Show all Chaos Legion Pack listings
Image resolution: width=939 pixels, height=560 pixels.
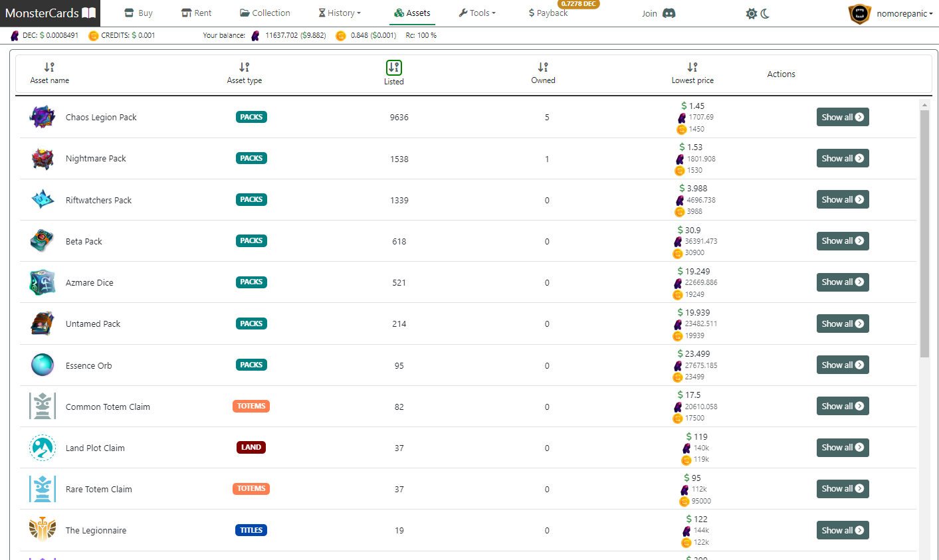[x=843, y=117]
